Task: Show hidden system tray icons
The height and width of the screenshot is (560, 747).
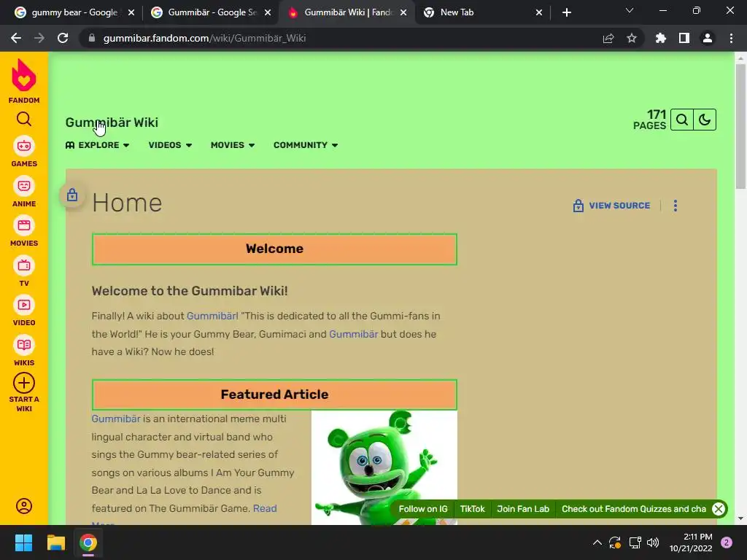Action: point(597,542)
